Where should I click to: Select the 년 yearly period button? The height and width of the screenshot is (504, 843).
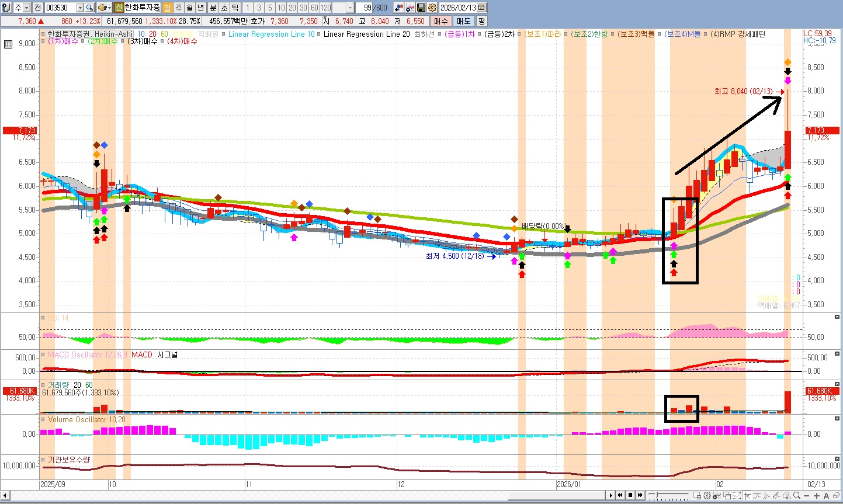201,8
